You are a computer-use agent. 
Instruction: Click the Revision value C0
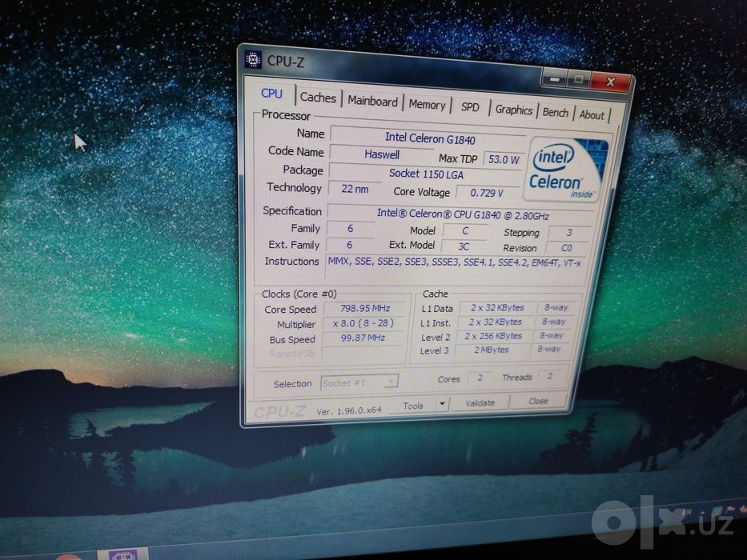click(566, 248)
